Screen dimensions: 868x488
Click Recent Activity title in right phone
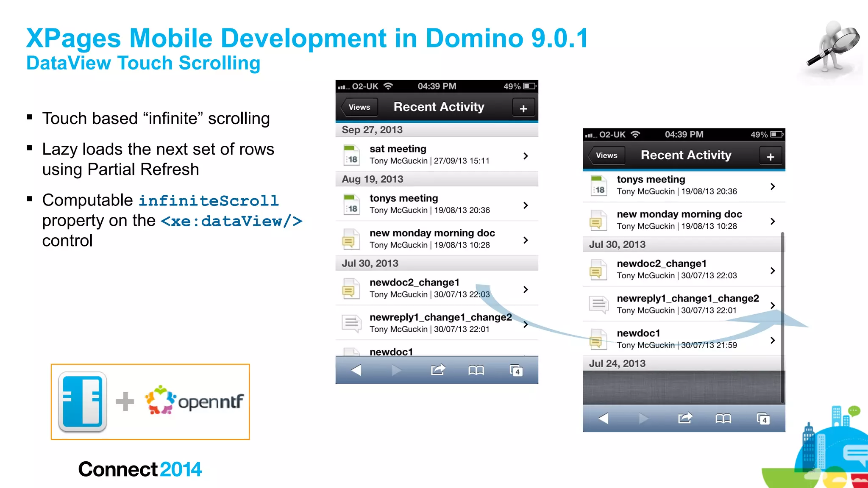point(686,155)
